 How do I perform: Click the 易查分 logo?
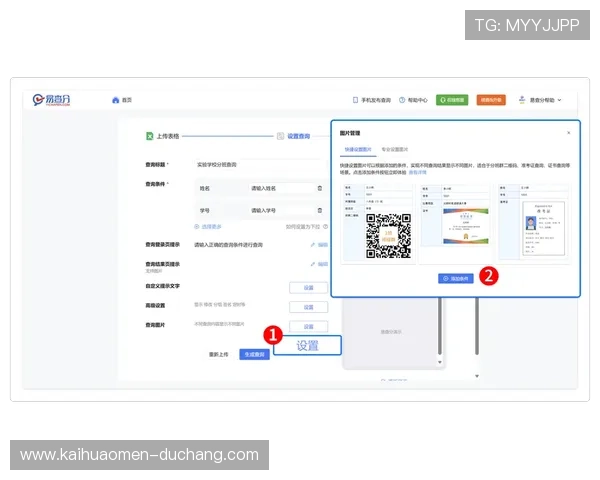click(51, 100)
